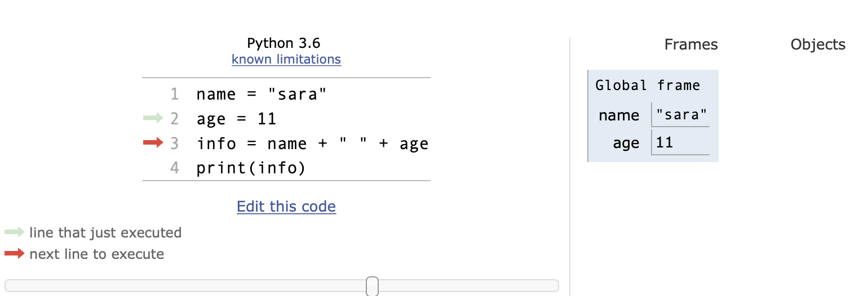Screen dimensions: 868x296
Task: Open the known limitations link
Action: click(x=286, y=59)
